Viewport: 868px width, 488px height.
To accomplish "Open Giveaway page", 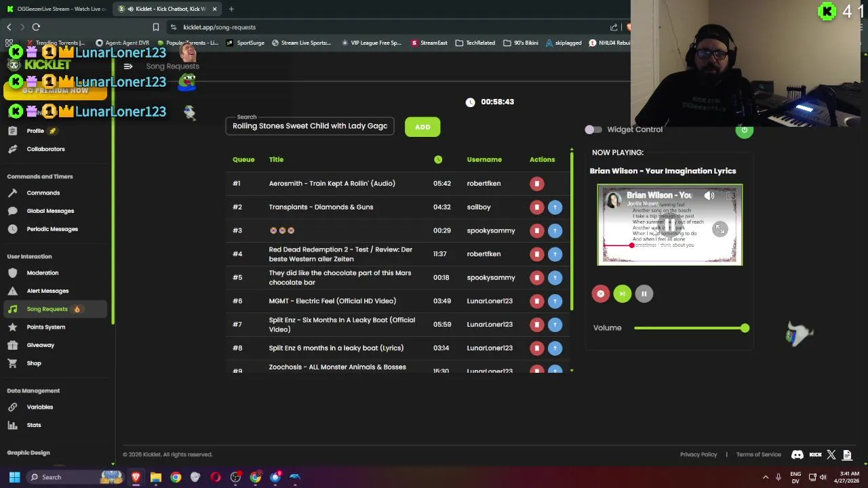I will coord(40,345).
